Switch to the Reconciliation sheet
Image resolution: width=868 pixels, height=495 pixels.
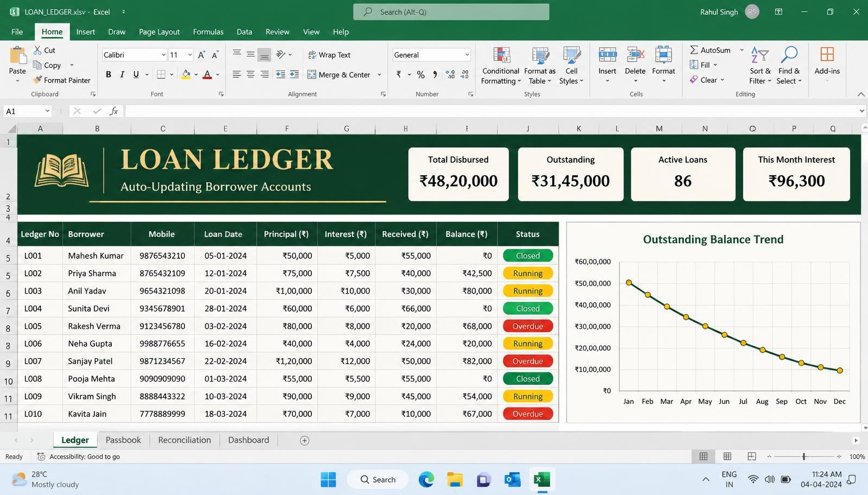(184, 440)
